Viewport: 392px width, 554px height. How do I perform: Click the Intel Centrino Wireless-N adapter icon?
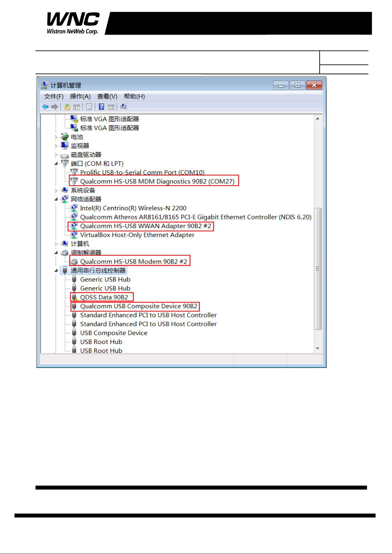tap(74, 208)
